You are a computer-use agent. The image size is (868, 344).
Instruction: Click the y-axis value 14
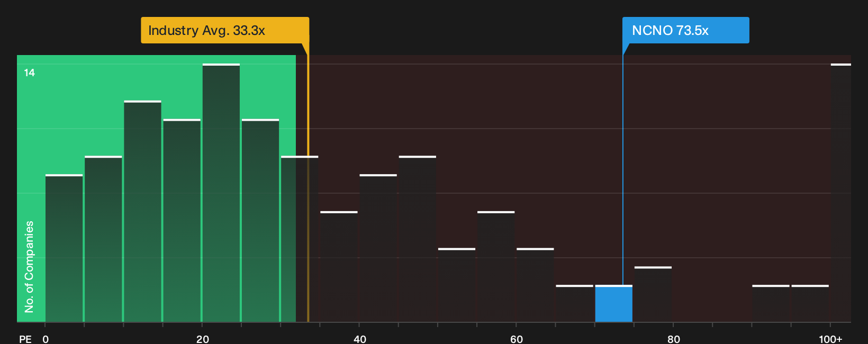(x=30, y=73)
